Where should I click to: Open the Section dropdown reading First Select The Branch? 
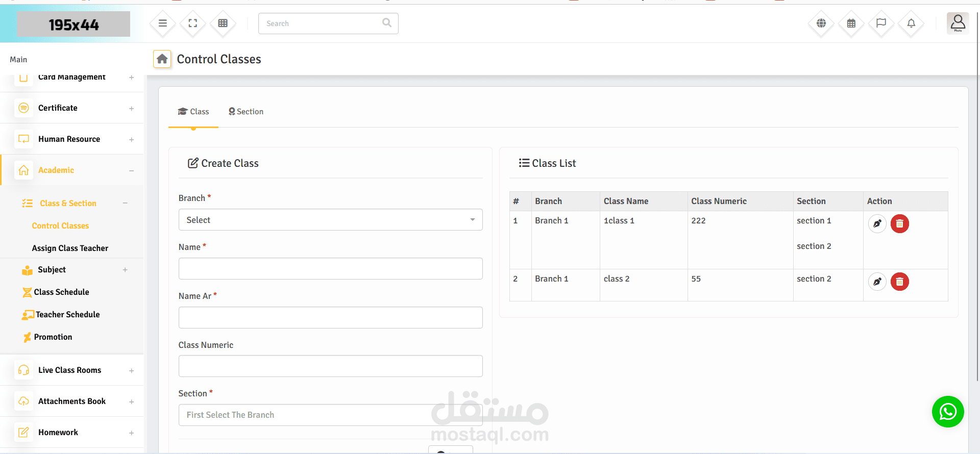[330, 415]
